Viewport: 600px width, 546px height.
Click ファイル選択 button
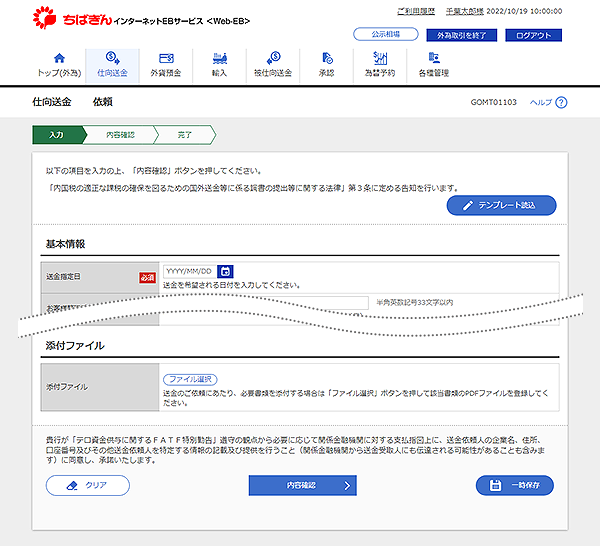[190, 379]
